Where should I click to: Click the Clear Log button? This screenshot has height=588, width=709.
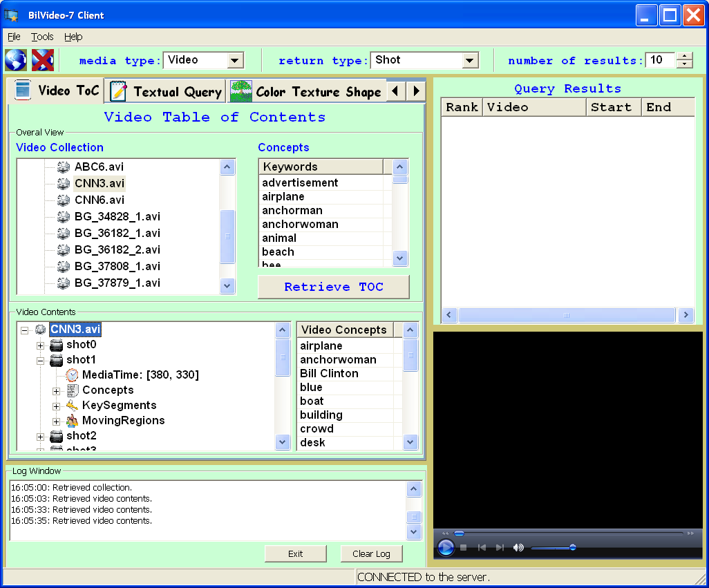371,553
